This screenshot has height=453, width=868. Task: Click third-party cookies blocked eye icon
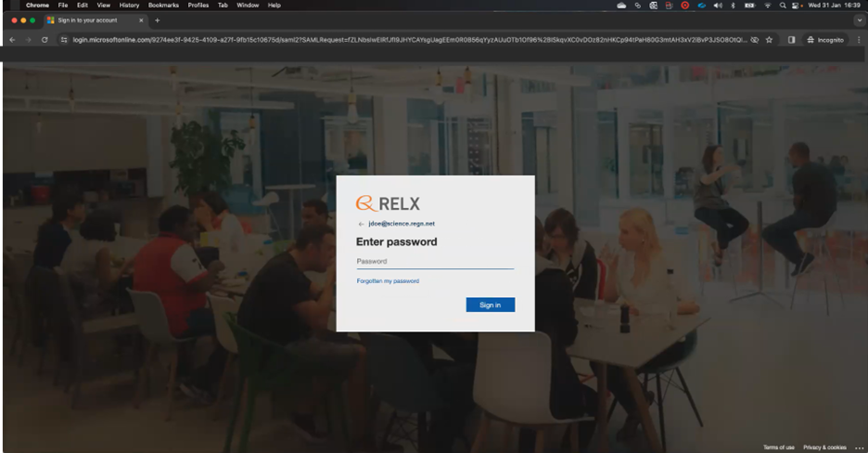click(755, 40)
